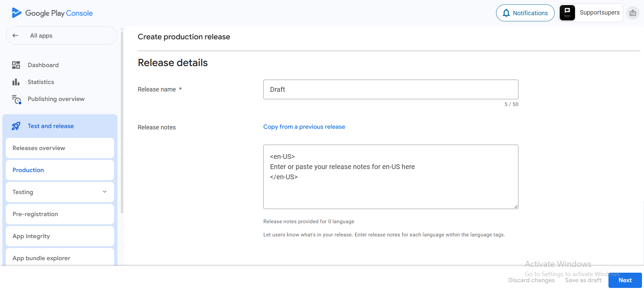Click the sidebar vertical scrollbar
Screen dimensions: 644x292
coord(122,122)
